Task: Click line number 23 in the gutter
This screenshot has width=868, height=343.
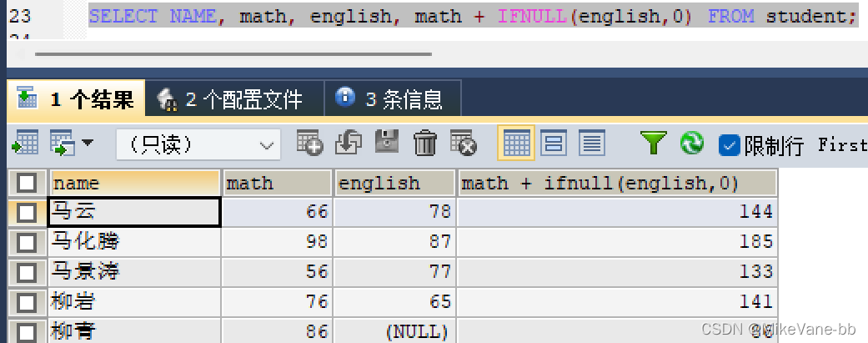Action: click(x=19, y=17)
